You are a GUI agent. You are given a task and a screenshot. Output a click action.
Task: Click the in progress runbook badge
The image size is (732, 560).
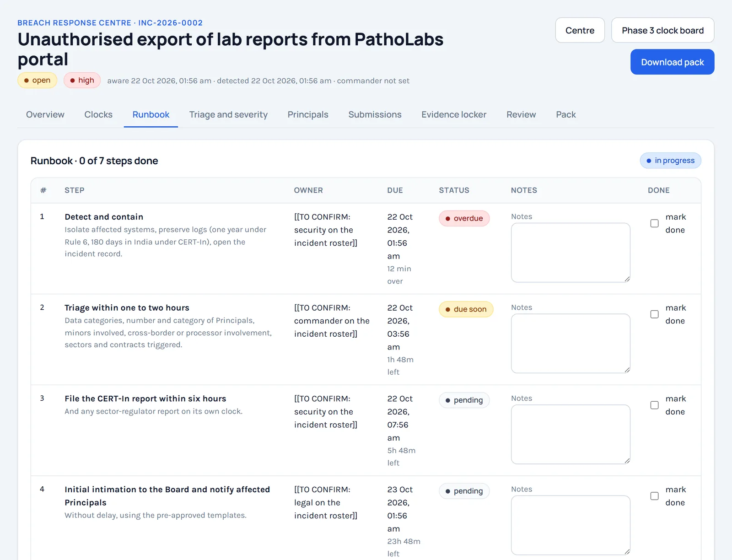point(670,161)
